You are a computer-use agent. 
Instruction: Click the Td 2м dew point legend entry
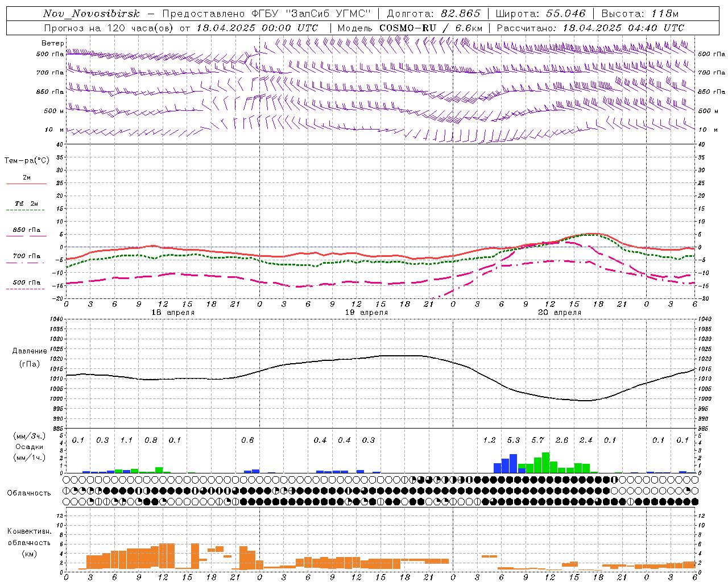click(x=27, y=203)
